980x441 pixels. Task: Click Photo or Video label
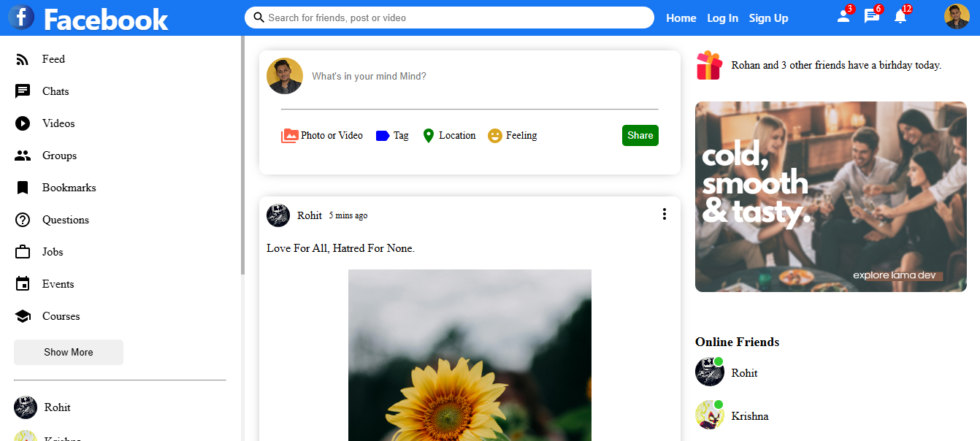tap(332, 136)
